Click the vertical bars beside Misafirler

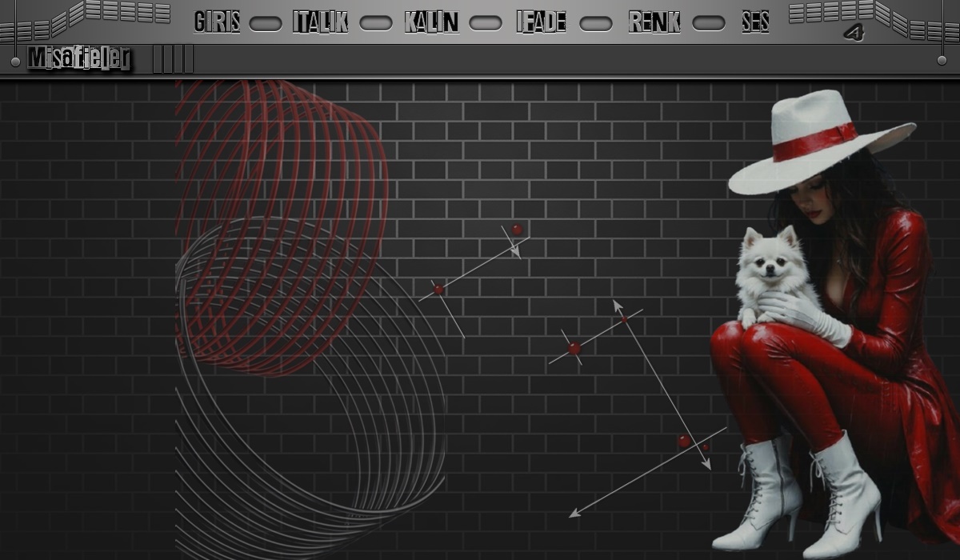point(173,59)
